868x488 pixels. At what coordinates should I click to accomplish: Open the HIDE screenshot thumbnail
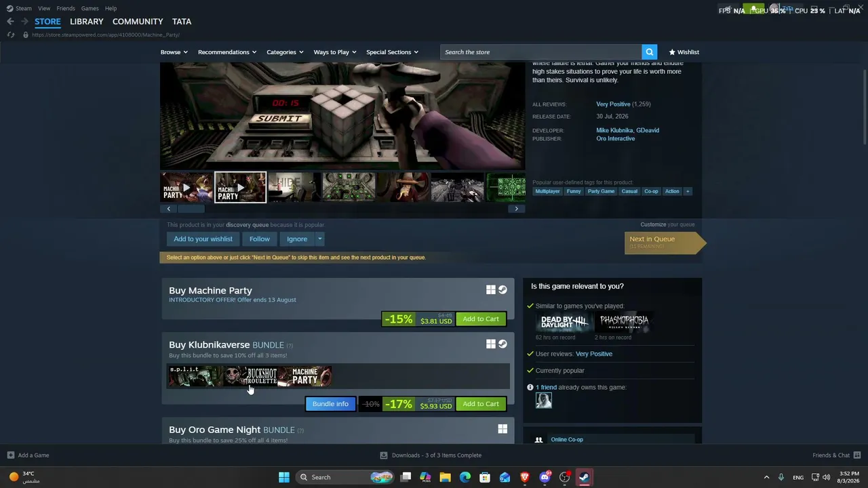(294, 188)
